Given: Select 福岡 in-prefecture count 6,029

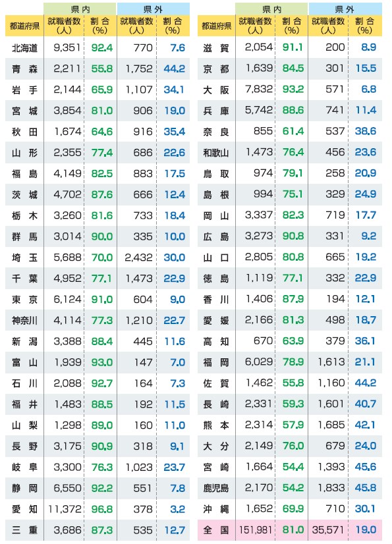Looking at the screenshot, I should 259,362.
